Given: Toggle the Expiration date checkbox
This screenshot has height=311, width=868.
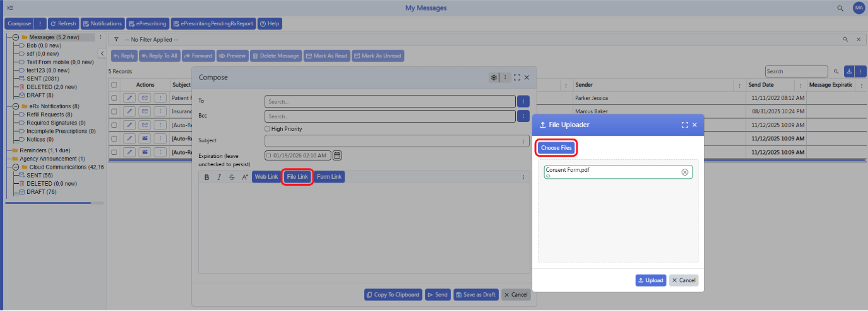Looking at the screenshot, I should 269,155.
